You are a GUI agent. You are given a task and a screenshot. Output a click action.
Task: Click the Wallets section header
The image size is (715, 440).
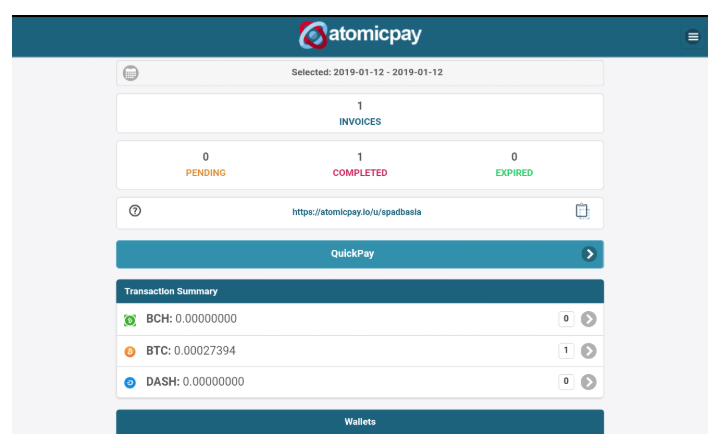(x=360, y=422)
